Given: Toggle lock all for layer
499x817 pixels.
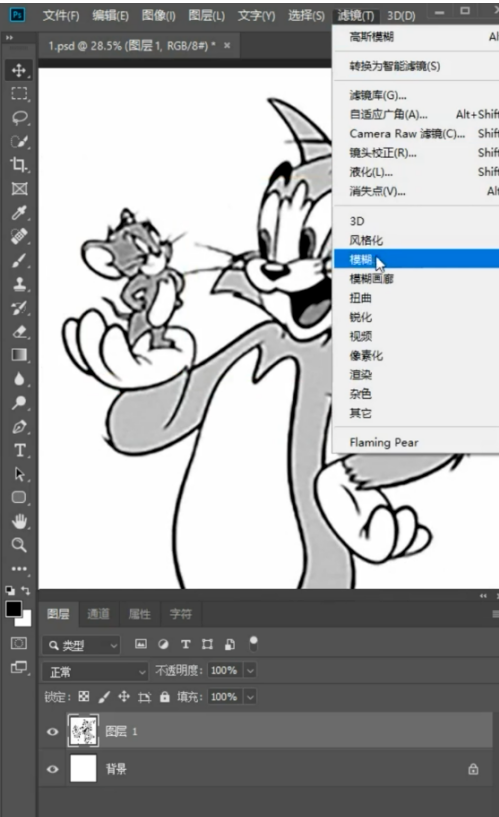Looking at the screenshot, I should (x=165, y=697).
